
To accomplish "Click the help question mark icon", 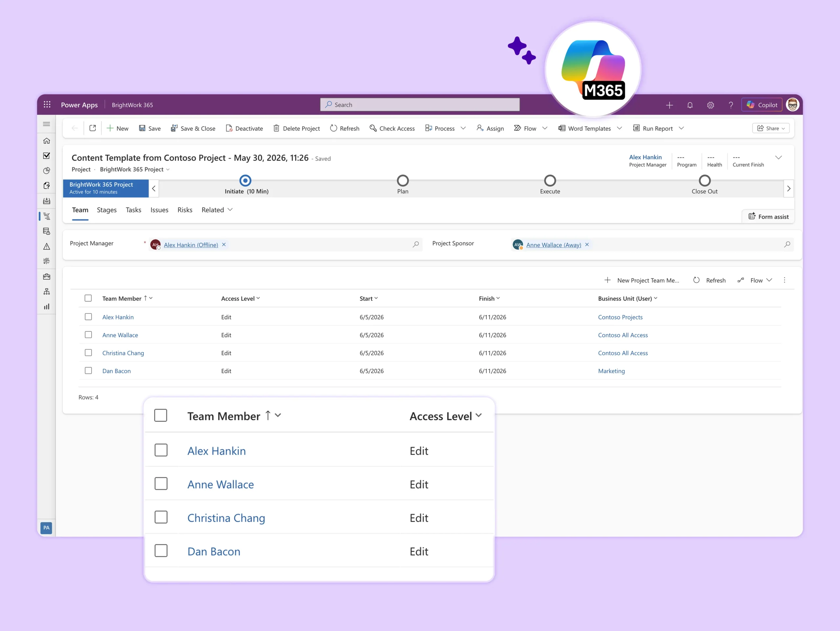I will (731, 105).
